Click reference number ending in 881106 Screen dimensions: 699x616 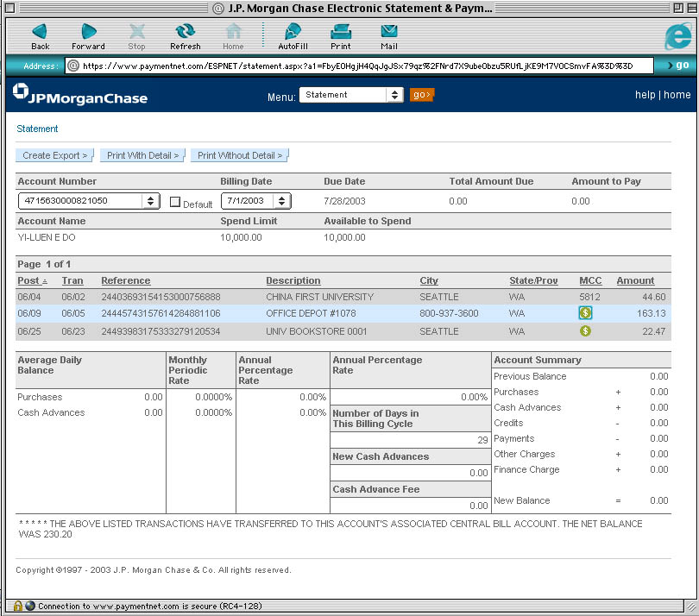pos(161,313)
